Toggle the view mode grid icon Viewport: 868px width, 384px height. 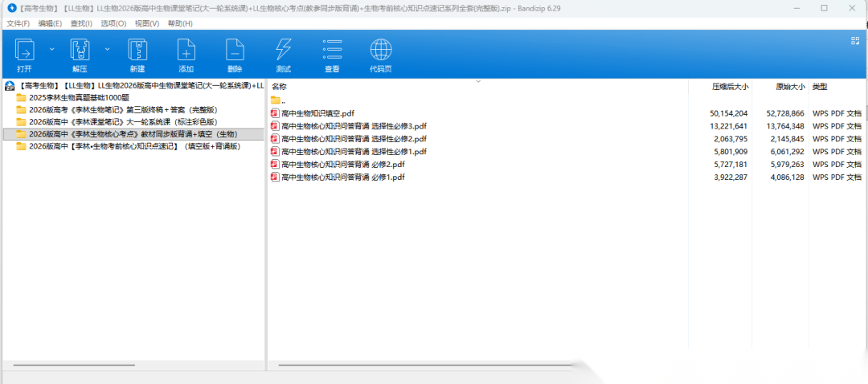coord(855,40)
